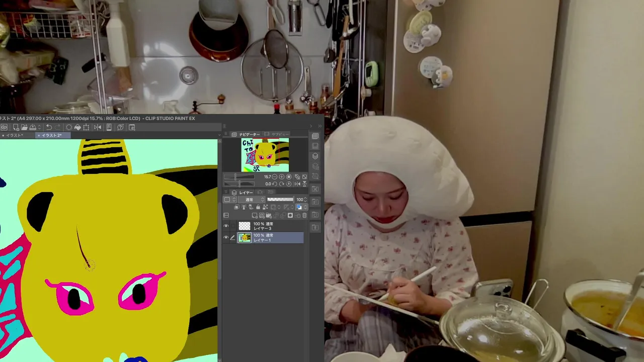Expand the canvas tab list chevron
The width and height of the screenshot is (644, 362).
coord(219,135)
